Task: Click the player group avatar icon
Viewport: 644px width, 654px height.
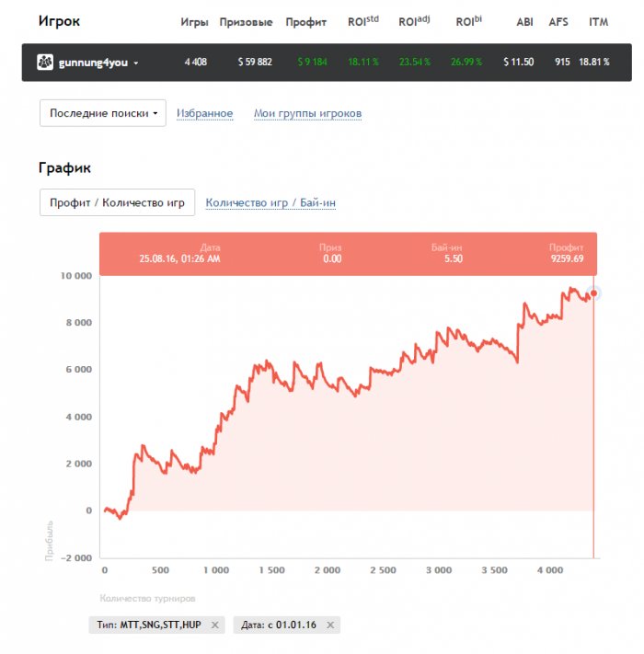Action: (x=45, y=63)
